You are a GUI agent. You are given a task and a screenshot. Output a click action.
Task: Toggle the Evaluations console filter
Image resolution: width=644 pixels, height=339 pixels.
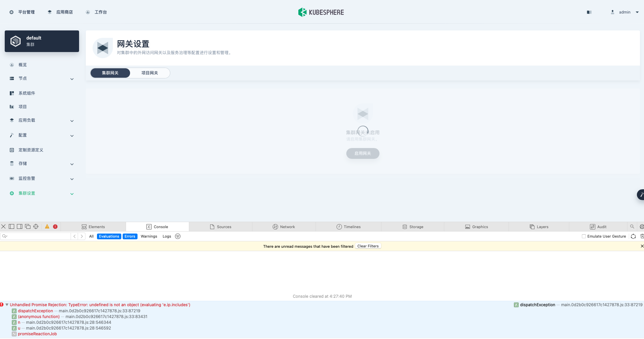point(108,236)
